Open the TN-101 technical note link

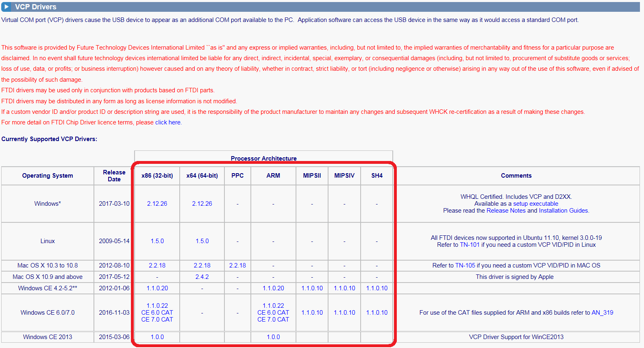click(x=470, y=245)
